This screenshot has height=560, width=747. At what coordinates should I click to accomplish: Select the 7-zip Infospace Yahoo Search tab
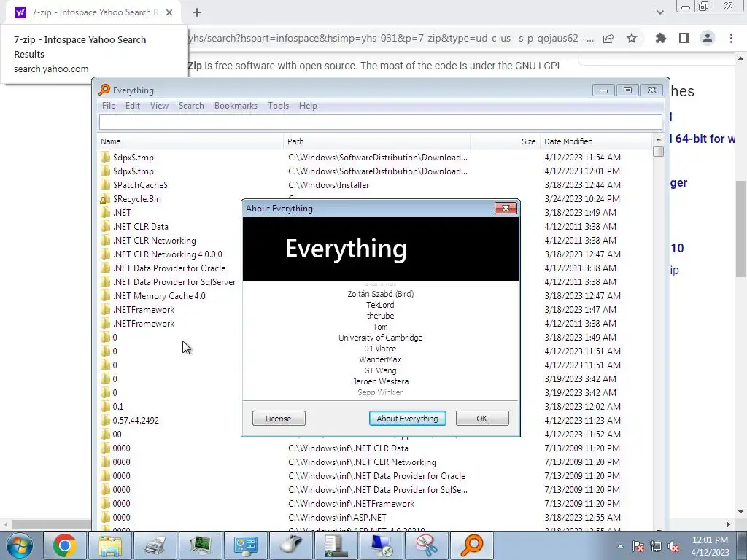(93, 12)
